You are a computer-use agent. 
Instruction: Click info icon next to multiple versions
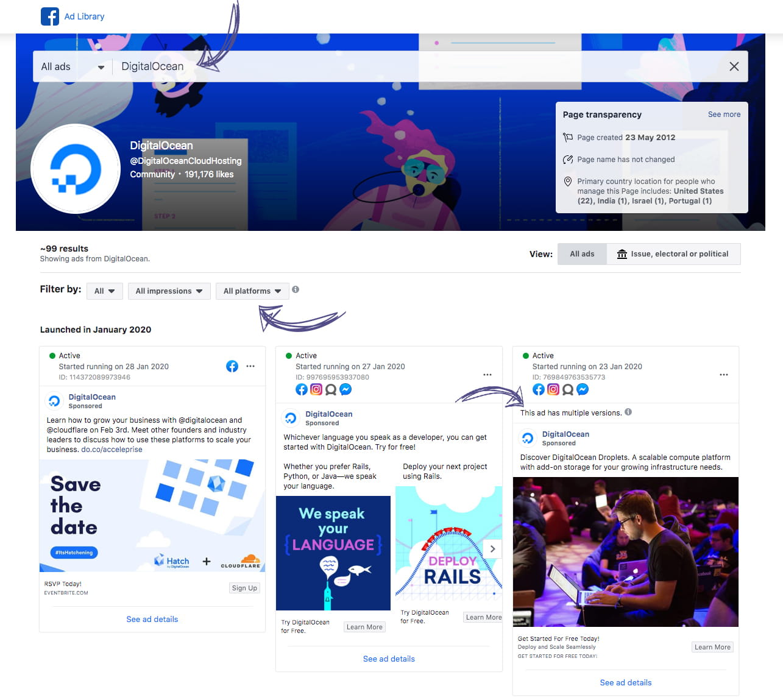coord(628,412)
